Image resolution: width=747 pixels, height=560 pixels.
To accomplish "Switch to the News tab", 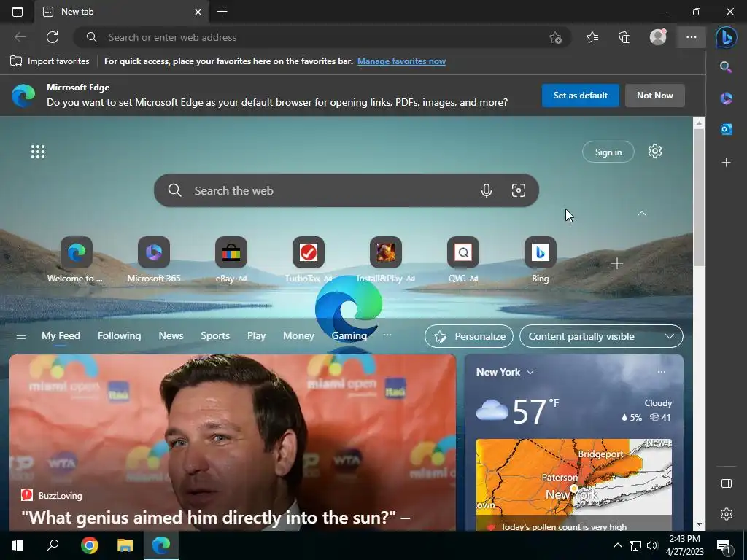I will [x=171, y=335].
